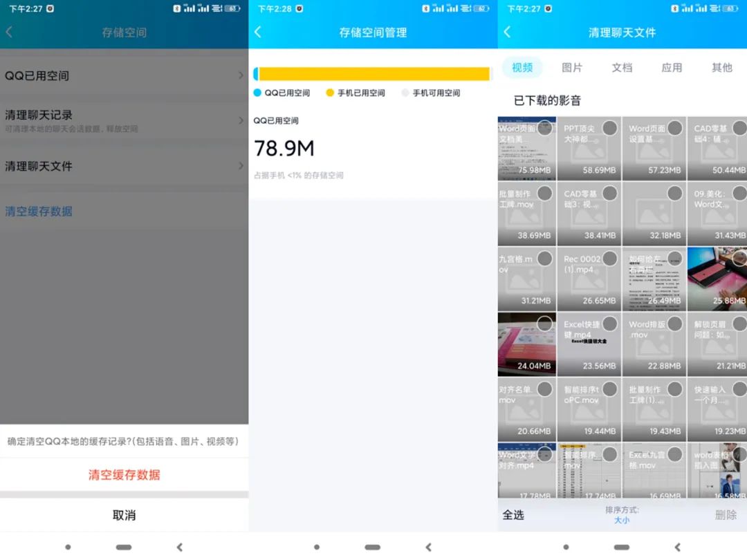Tap Android home button under 存储空间管理 screen
747x560 pixels.
[373, 547]
